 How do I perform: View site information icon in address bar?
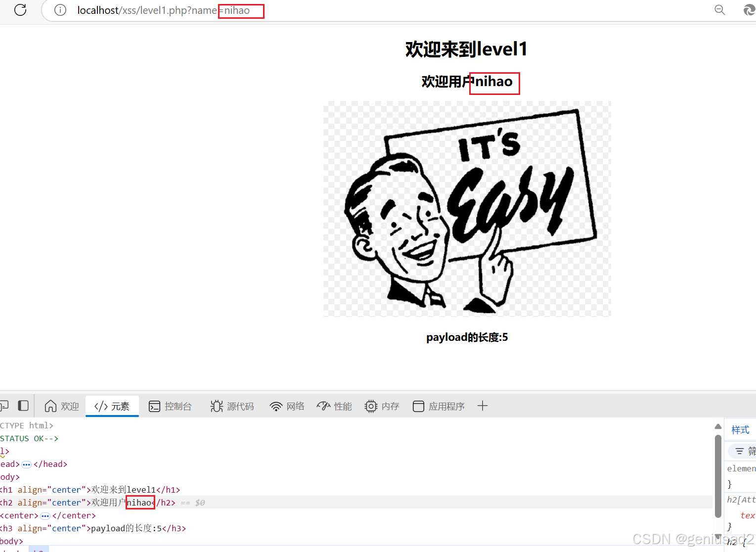pyautogui.click(x=60, y=10)
